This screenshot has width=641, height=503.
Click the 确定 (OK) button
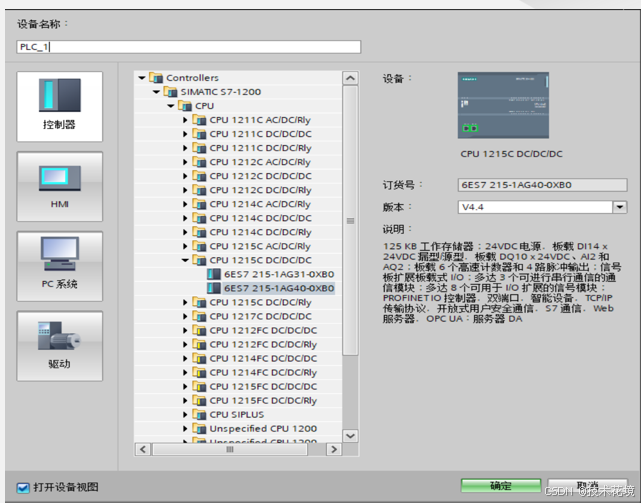click(x=501, y=486)
